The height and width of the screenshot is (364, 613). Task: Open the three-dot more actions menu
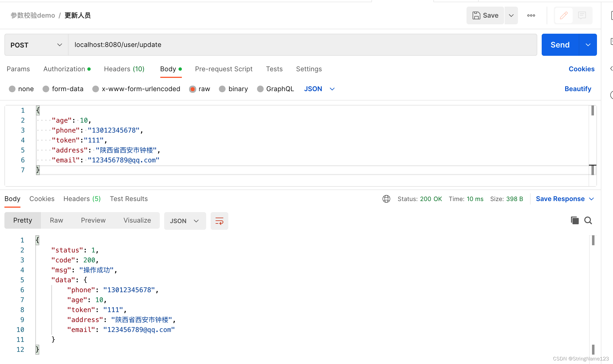coord(531,15)
